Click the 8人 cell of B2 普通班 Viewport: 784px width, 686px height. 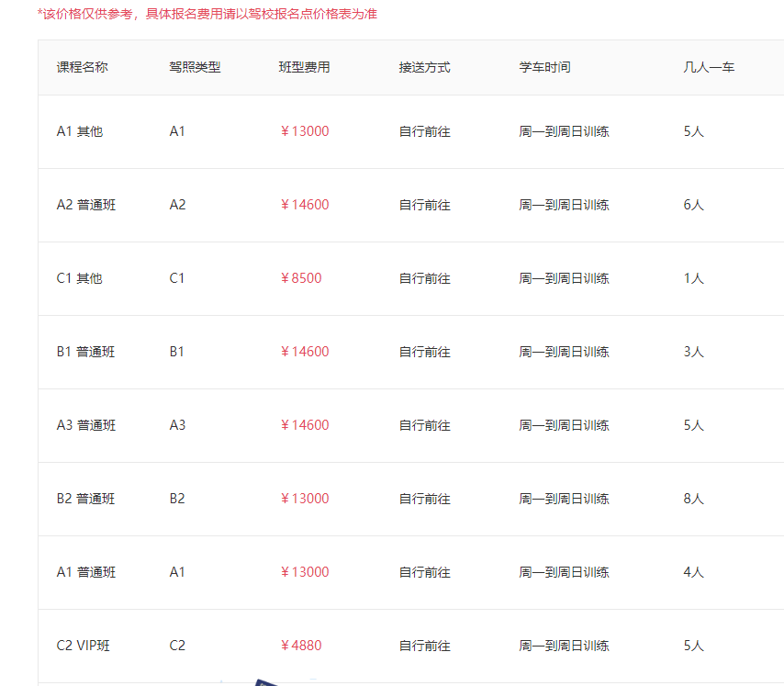691,499
